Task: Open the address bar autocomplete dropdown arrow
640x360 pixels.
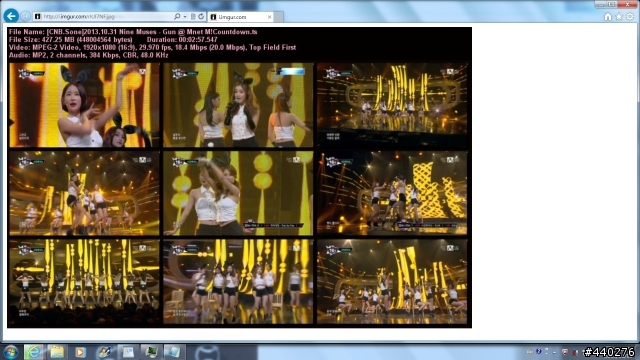Action: (185, 17)
